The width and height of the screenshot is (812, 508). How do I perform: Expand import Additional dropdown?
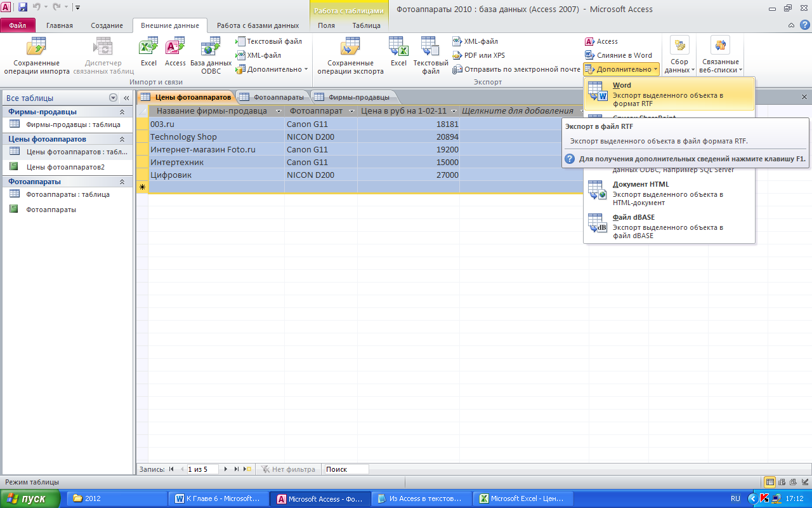pos(273,69)
